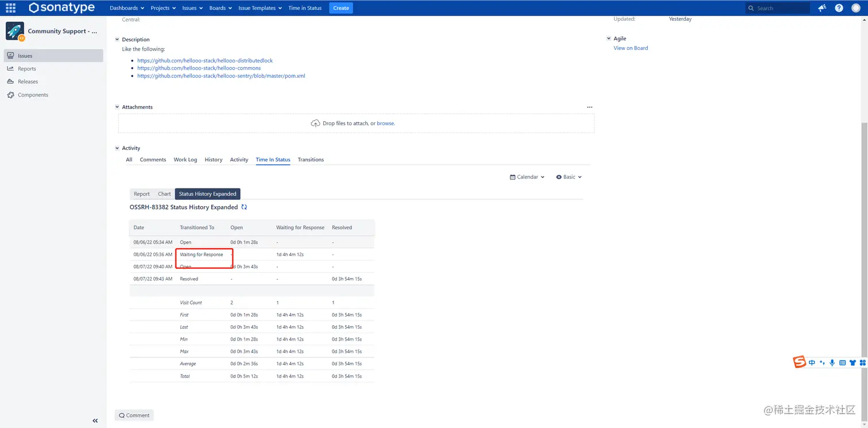This screenshot has height=428, width=868.
Task: Refresh the Status History Expanded report
Action: pyautogui.click(x=244, y=207)
